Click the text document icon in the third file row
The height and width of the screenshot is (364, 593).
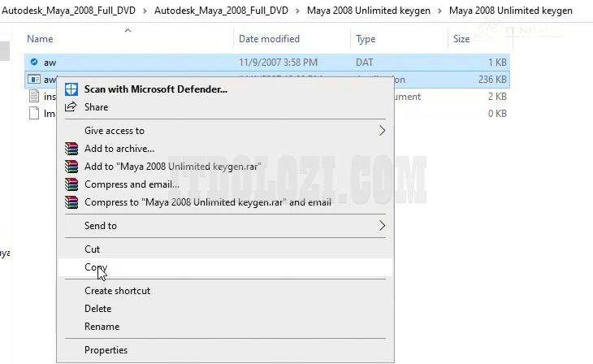point(33,97)
